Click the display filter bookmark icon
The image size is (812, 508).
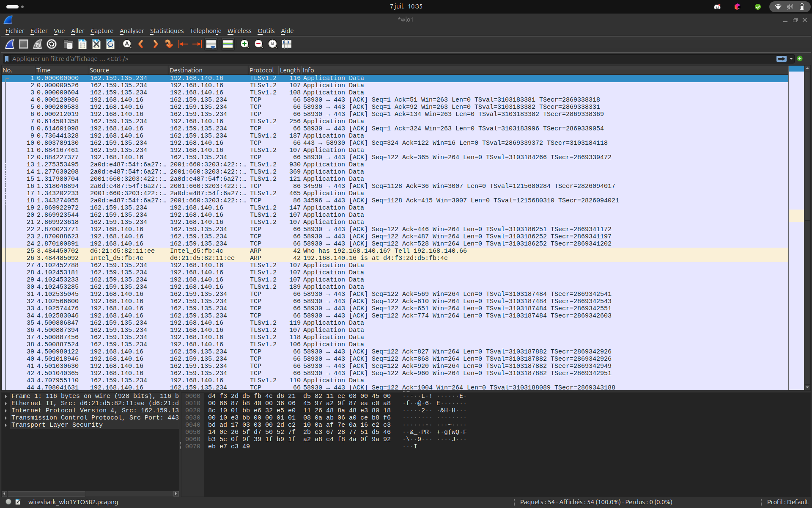(x=7, y=59)
